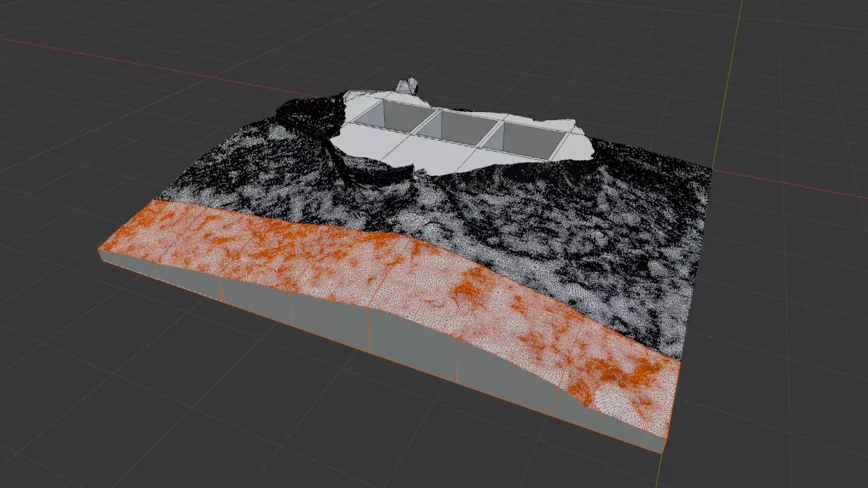
Task: Click the small rock object atop the white slab
Action: (x=407, y=86)
